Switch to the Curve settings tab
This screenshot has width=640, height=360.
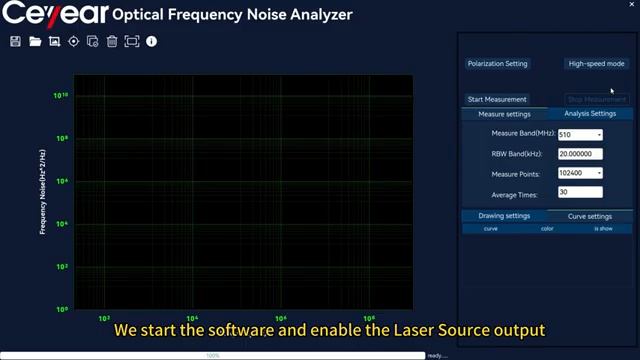[590, 216]
